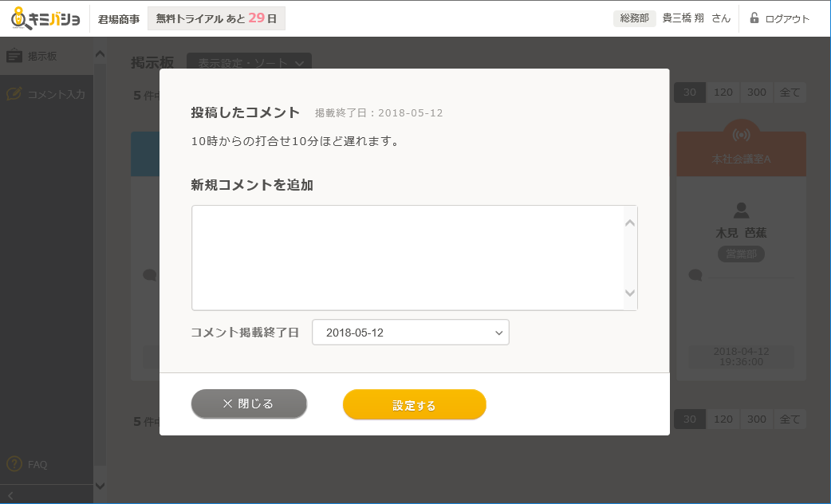Select 300 items per page at top

pos(756,93)
